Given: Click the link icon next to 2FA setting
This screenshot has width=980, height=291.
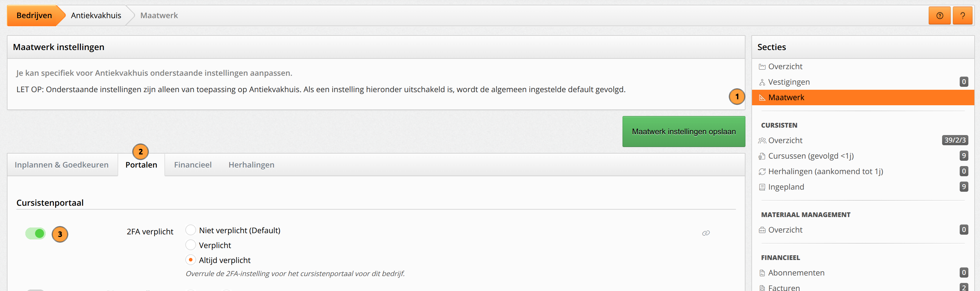Looking at the screenshot, I should [x=706, y=233].
